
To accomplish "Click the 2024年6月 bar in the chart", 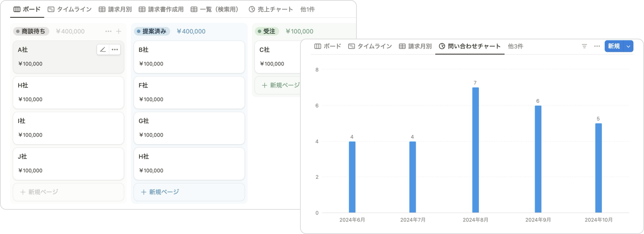I will 352,177.
